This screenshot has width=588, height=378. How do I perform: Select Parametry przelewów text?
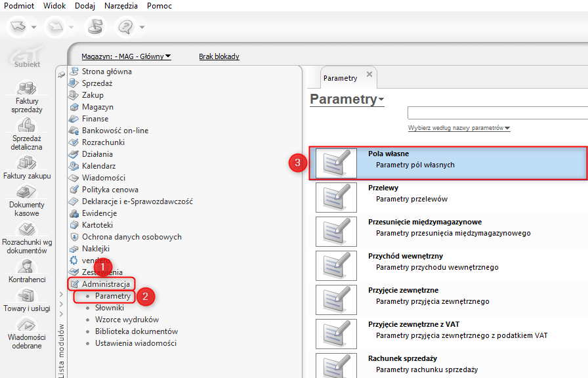click(x=411, y=199)
